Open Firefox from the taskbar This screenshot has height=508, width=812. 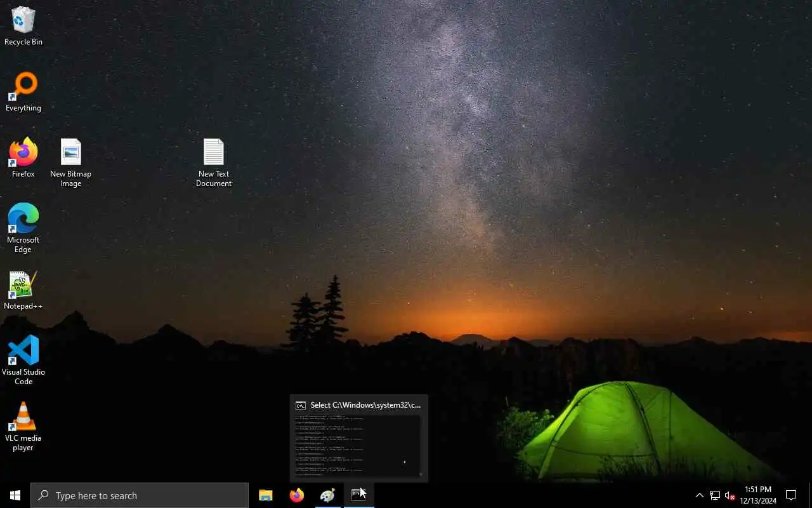[x=296, y=495]
